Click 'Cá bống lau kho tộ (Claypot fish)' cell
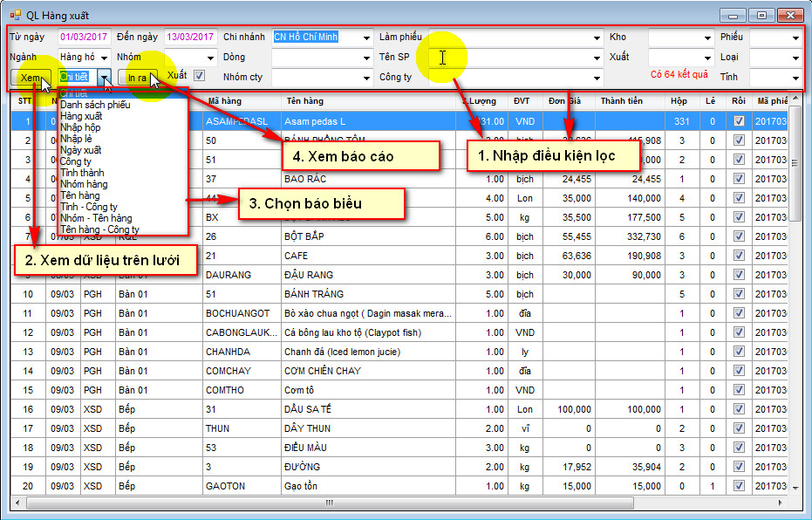812x520 pixels. pos(368,332)
